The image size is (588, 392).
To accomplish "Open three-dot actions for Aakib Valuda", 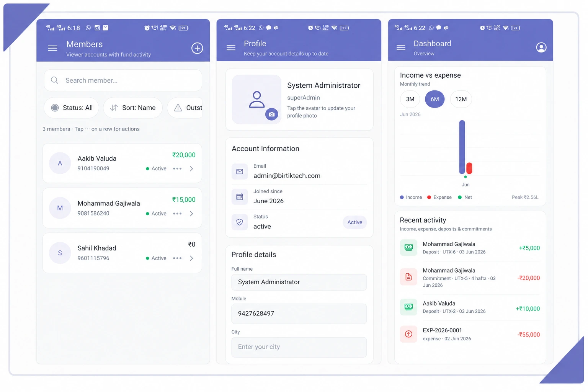I will click(177, 169).
